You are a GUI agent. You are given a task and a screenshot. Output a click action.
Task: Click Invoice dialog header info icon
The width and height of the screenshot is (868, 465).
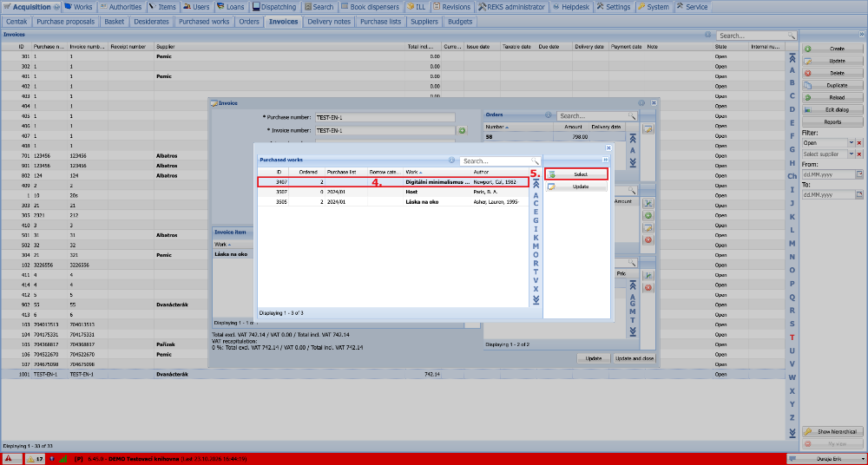[x=641, y=103]
